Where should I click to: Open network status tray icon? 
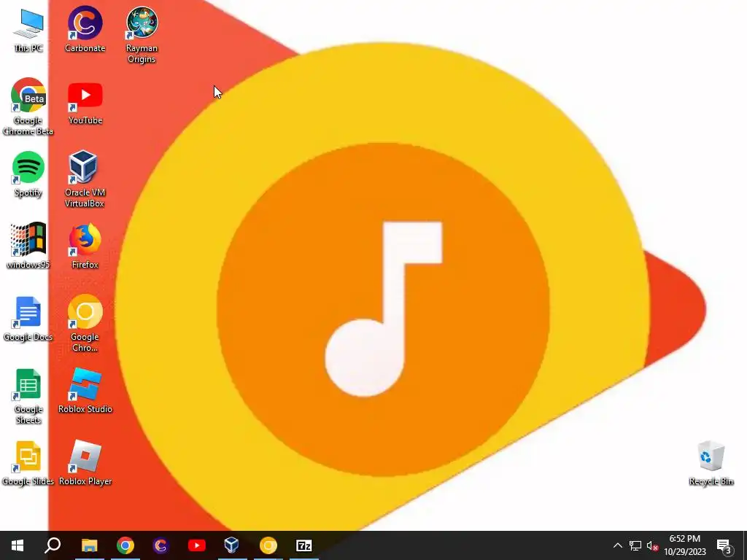[x=635, y=545]
